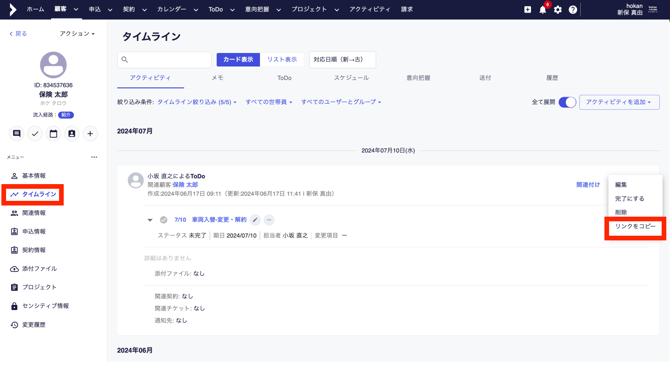The width and height of the screenshot is (670, 391).
Task: Switch to the 送付 tab
Action: coord(485,78)
